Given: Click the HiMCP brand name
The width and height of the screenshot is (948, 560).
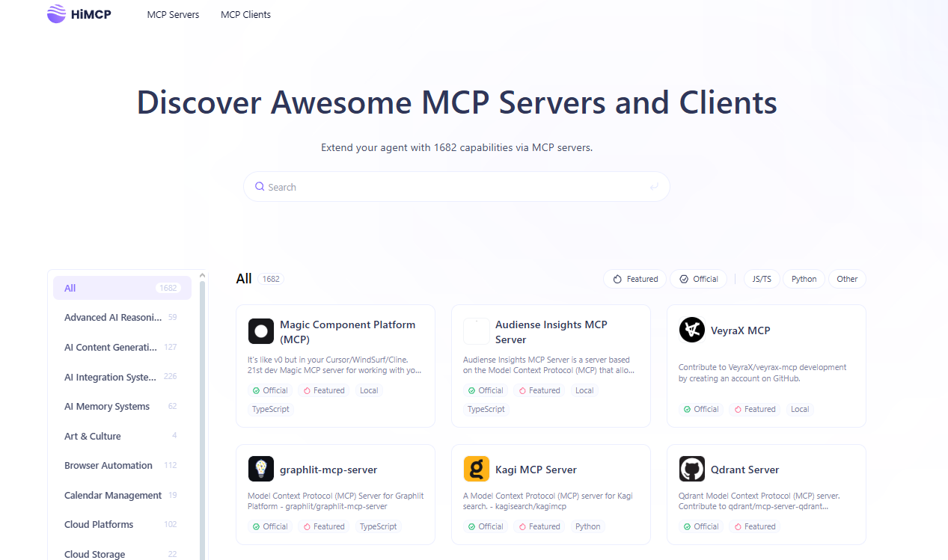Looking at the screenshot, I should [x=91, y=14].
